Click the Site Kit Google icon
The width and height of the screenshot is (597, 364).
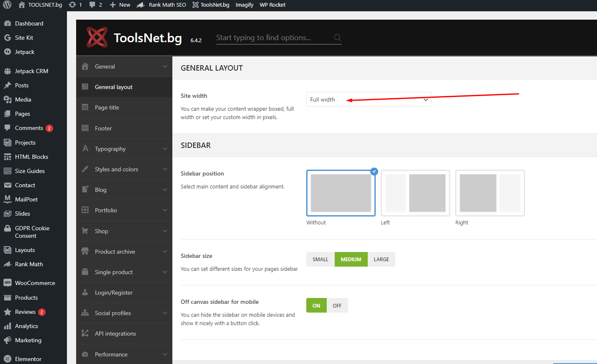coord(8,38)
